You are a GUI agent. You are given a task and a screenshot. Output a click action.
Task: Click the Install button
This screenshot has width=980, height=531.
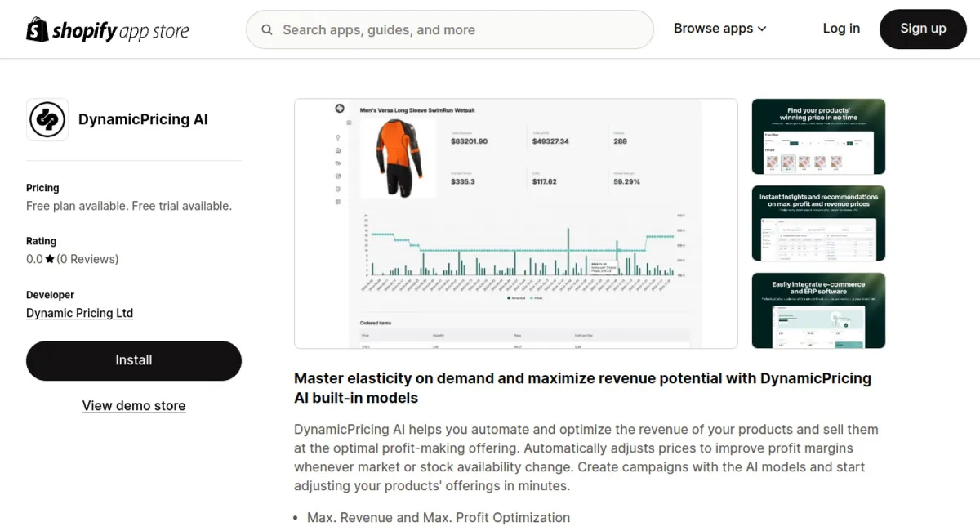134,360
